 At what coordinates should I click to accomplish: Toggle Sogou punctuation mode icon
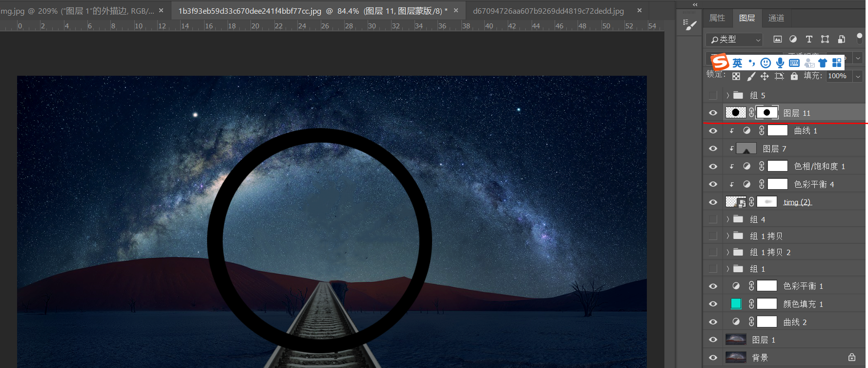pyautogui.click(x=752, y=63)
